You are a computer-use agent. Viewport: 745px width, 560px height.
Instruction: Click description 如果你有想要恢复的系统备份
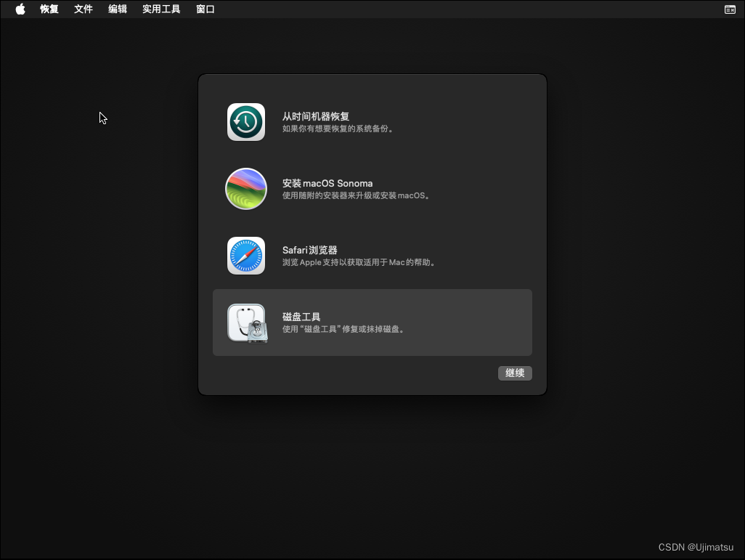click(338, 129)
